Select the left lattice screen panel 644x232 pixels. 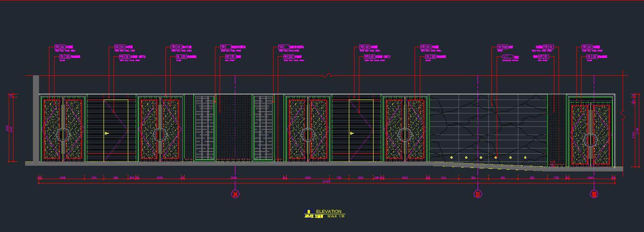205,128
